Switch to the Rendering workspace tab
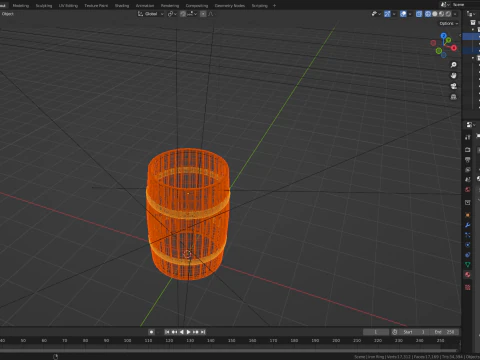The image size is (480, 360). (170, 5)
